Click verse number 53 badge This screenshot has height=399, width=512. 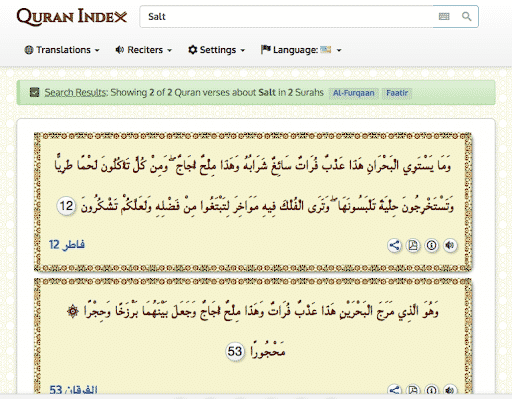coord(235,351)
